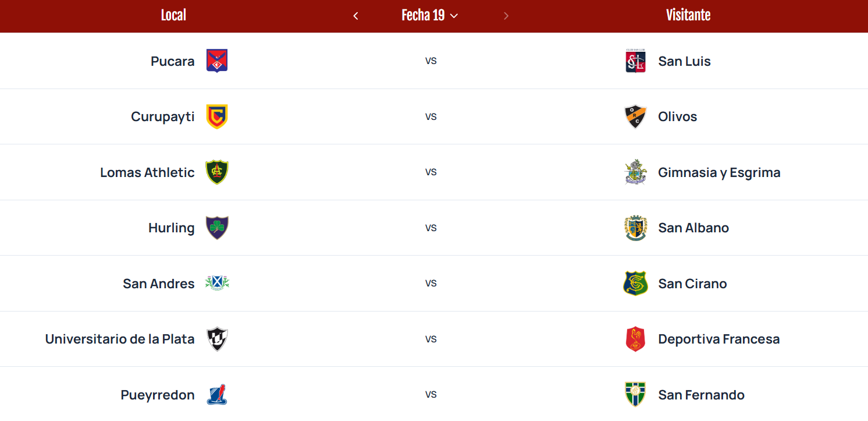
Task: Select the Visitante column header
Action: (x=688, y=15)
